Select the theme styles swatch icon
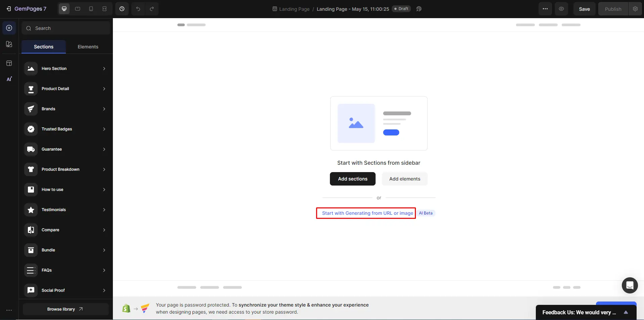 (x=9, y=44)
